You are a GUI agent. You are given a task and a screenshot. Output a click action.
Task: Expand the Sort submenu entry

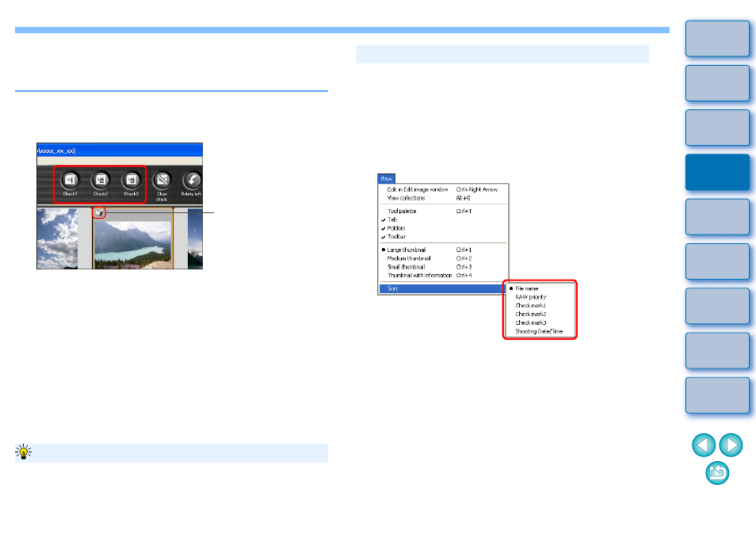point(442,288)
